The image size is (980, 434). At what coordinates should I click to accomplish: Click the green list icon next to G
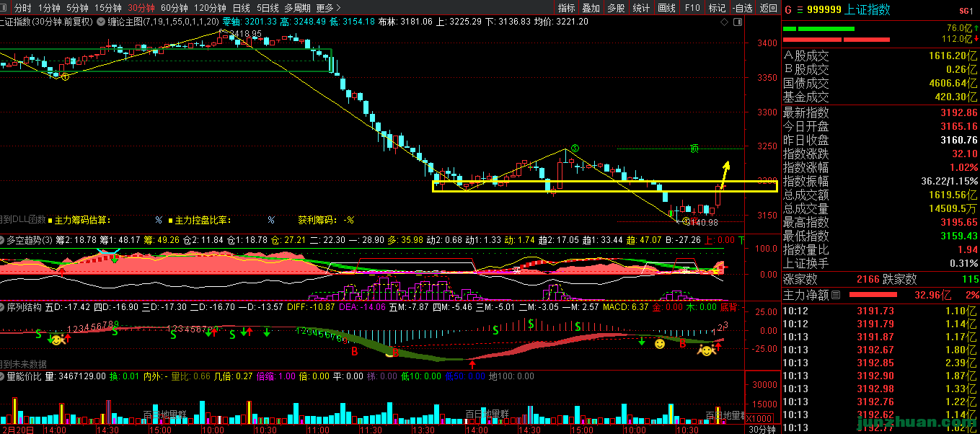tap(800, 10)
